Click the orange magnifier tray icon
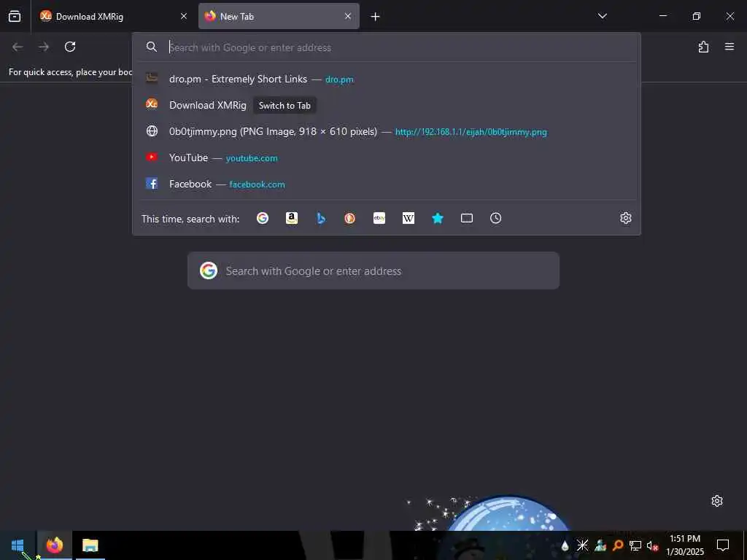The height and width of the screenshot is (560, 747). tap(618, 545)
